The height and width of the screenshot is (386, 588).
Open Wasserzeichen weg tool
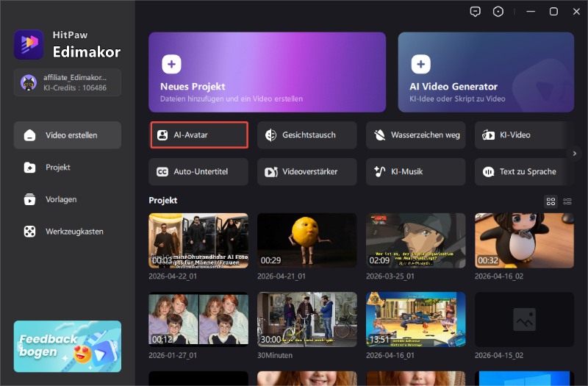click(416, 135)
